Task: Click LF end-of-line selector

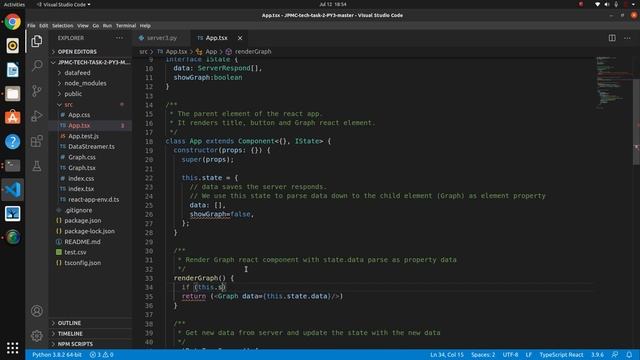Action: [529, 355]
